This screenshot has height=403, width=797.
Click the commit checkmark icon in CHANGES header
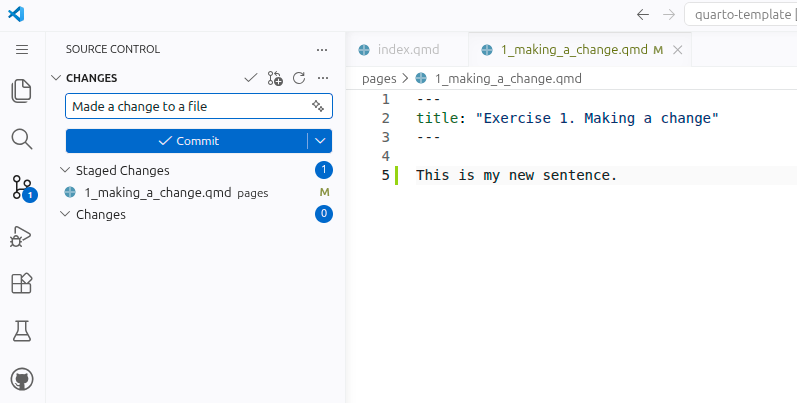[251, 78]
